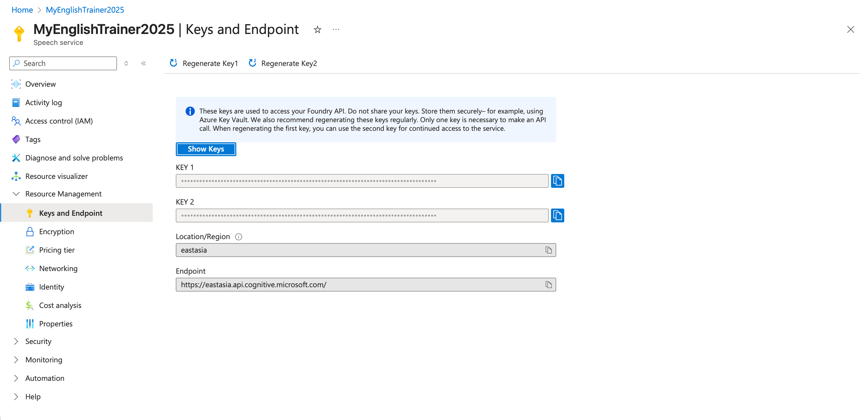Regenerate Key1

pos(203,63)
